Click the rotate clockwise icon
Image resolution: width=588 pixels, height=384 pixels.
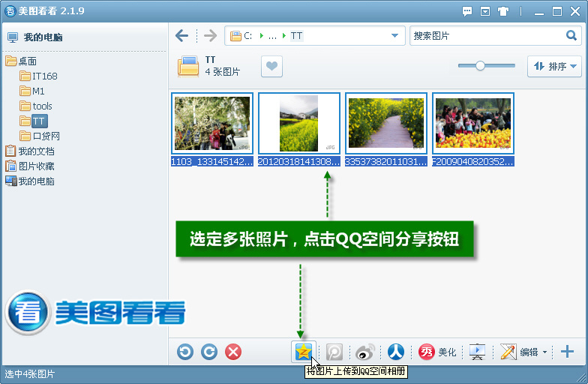(x=209, y=352)
